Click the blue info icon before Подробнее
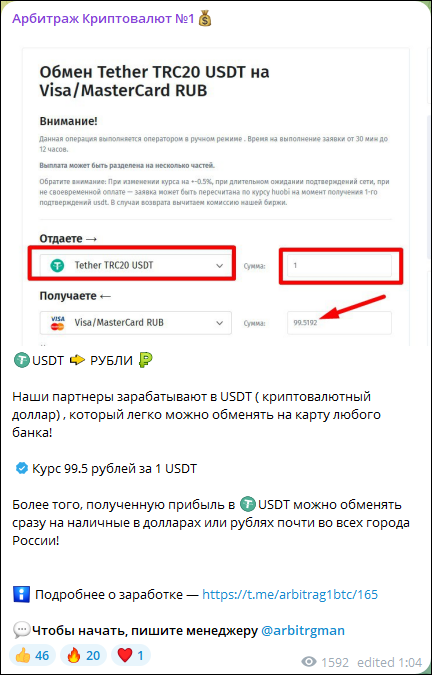 coord(21,595)
